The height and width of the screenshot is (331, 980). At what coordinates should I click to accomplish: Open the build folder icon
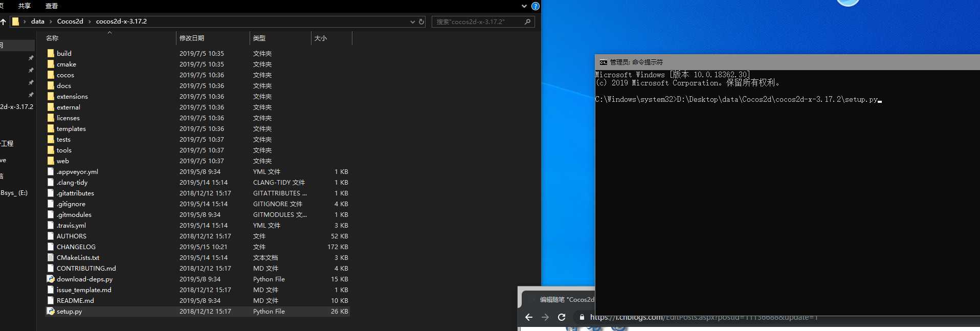point(51,53)
